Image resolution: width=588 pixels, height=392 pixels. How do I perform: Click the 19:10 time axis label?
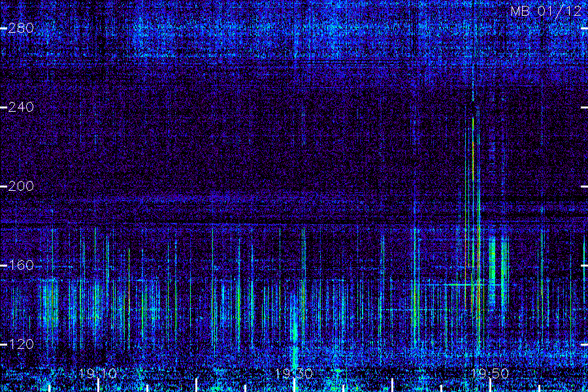[x=98, y=373]
